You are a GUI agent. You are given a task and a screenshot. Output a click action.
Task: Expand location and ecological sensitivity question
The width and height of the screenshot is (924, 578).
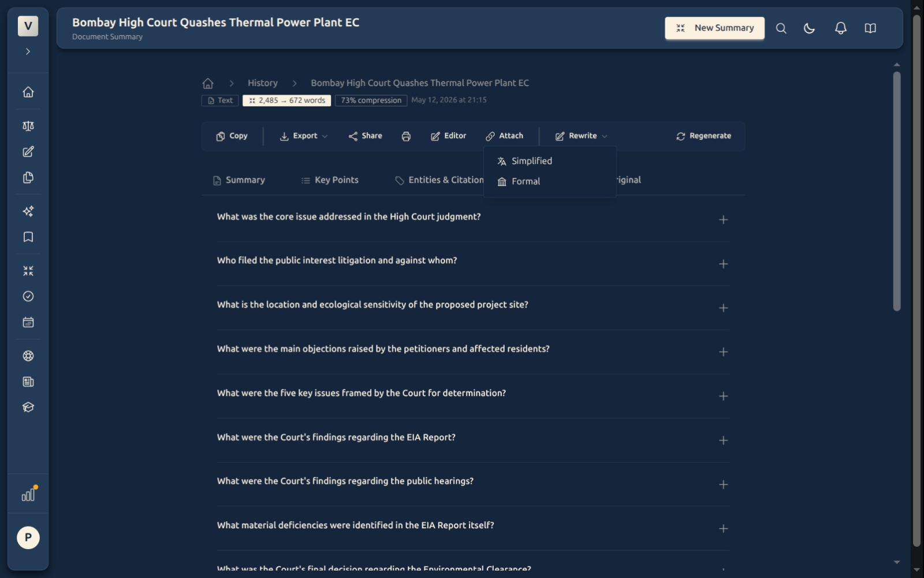point(473,308)
